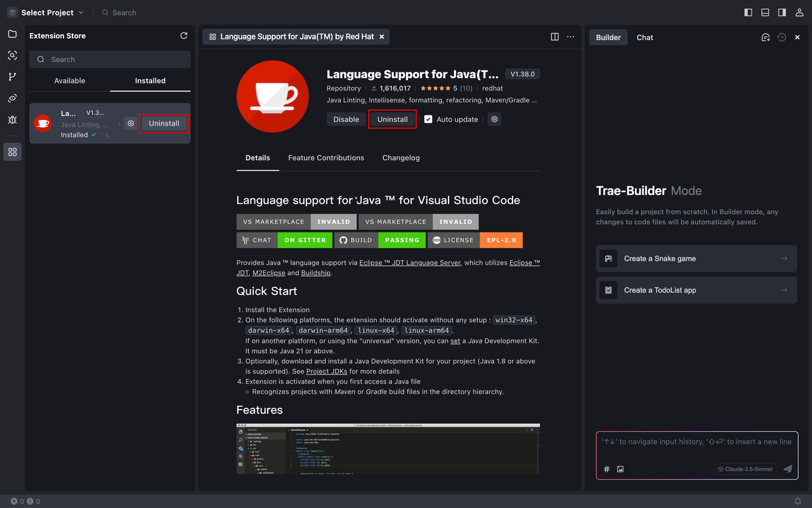Click the split editor icon
Viewport: 812px width, 508px height.
click(554, 37)
